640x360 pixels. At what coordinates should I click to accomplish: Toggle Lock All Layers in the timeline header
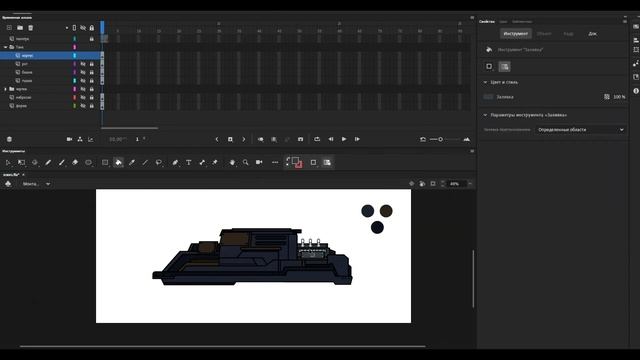click(x=92, y=28)
